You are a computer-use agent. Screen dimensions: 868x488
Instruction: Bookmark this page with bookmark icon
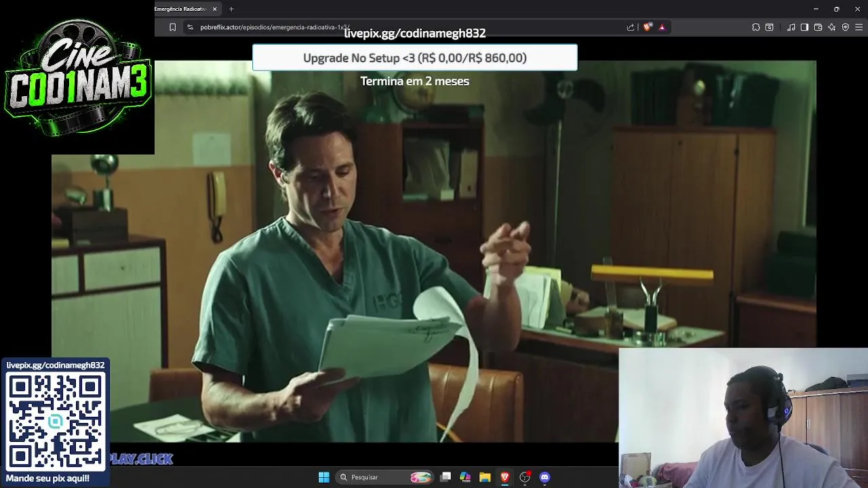pyautogui.click(x=172, y=27)
